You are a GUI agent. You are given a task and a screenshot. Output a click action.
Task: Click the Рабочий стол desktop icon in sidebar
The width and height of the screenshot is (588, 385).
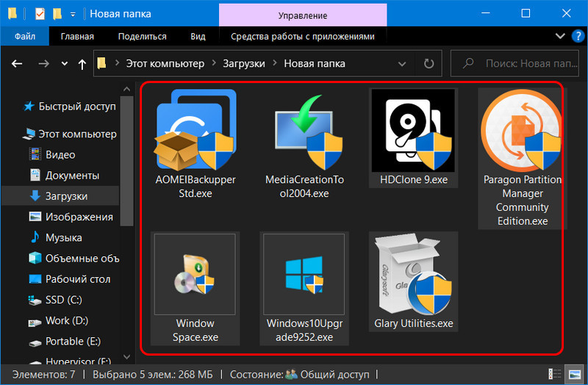tap(35, 278)
